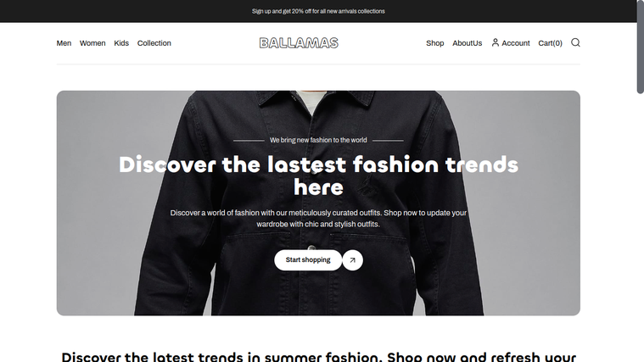Image resolution: width=644 pixels, height=362 pixels.
Task: Click 'We bring new fashion to the world' tagline
Action: pyautogui.click(x=318, y=140)
